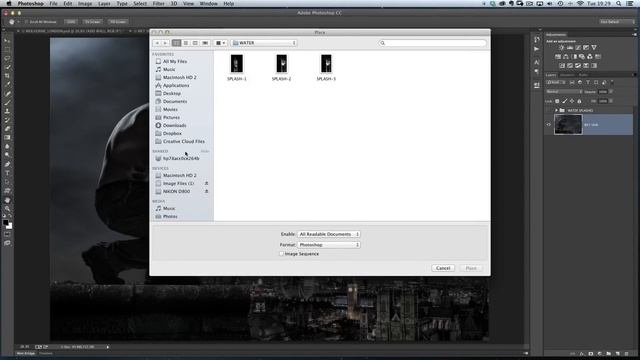Toggle Scroll All Windows checkbox
The height and width of the screenshot is (360, 640).
point(26,22)
